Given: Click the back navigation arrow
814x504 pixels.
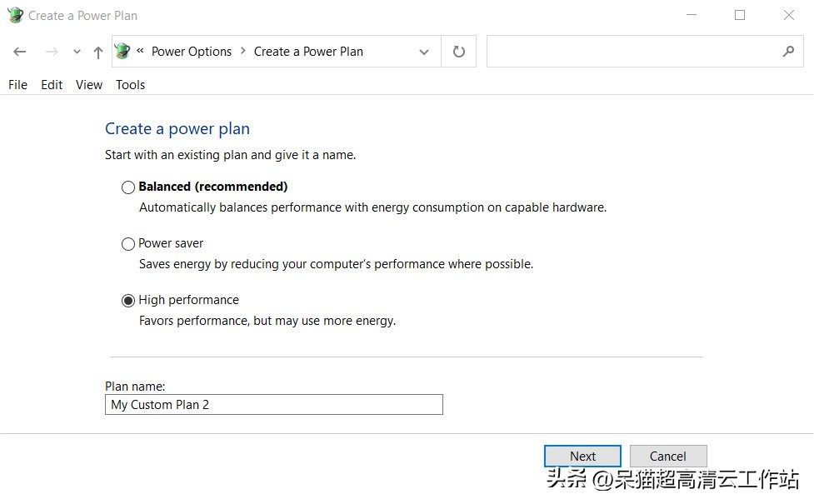Looking at the screenshot, I should 20,52.
